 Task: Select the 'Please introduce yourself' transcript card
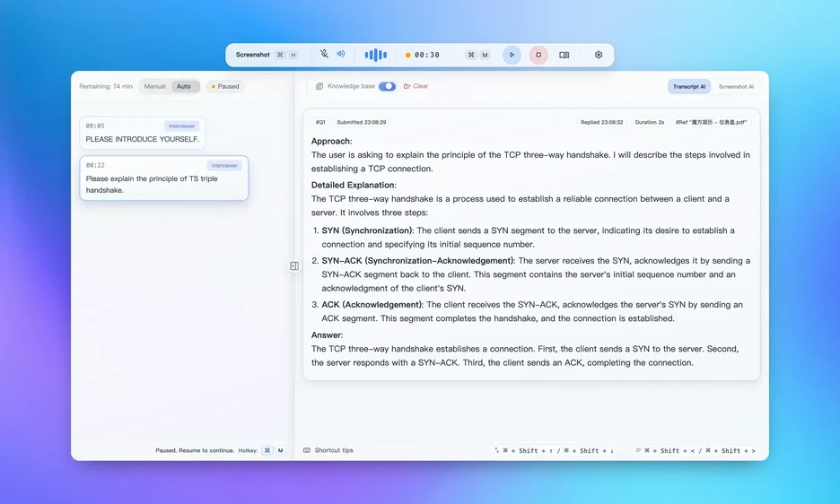point(142,133)
